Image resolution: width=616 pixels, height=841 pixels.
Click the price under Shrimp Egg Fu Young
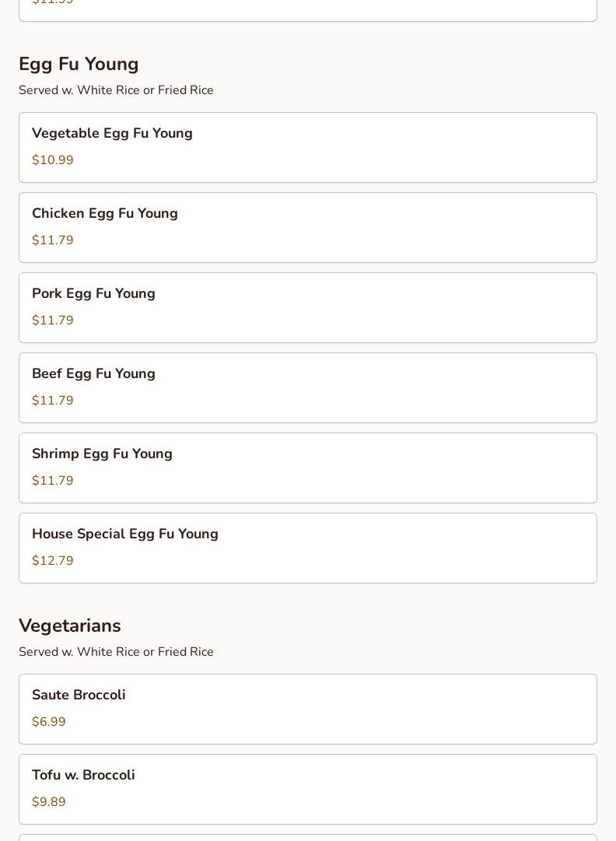tap(53, 481)
